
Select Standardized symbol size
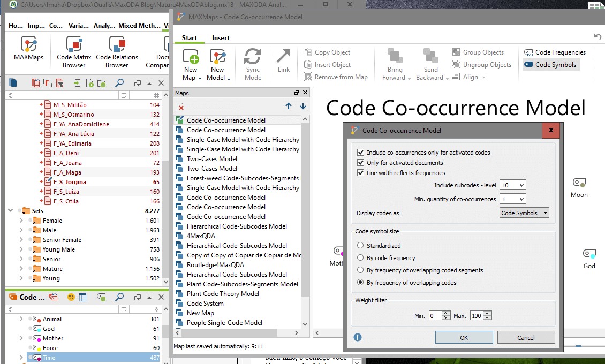pos(360,245)
